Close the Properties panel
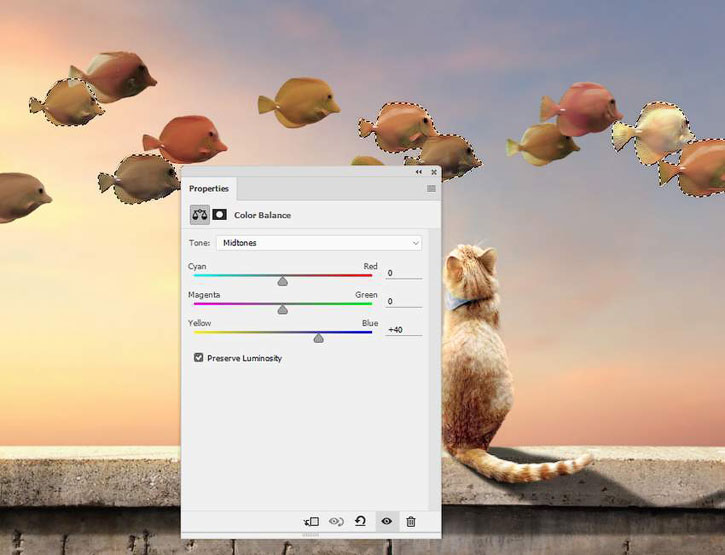Screen dimensions: 725x555 (434, 172)
